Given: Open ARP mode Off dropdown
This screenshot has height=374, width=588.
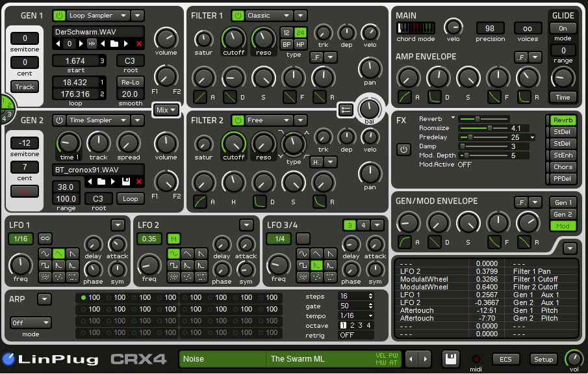Looking at the screenshot, I should [31, 323].
